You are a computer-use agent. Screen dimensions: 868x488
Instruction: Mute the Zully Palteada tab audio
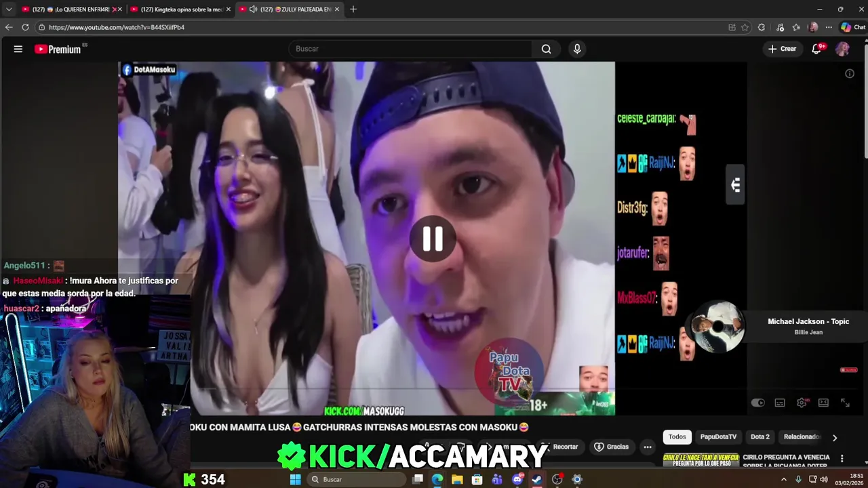pos(253,9)
